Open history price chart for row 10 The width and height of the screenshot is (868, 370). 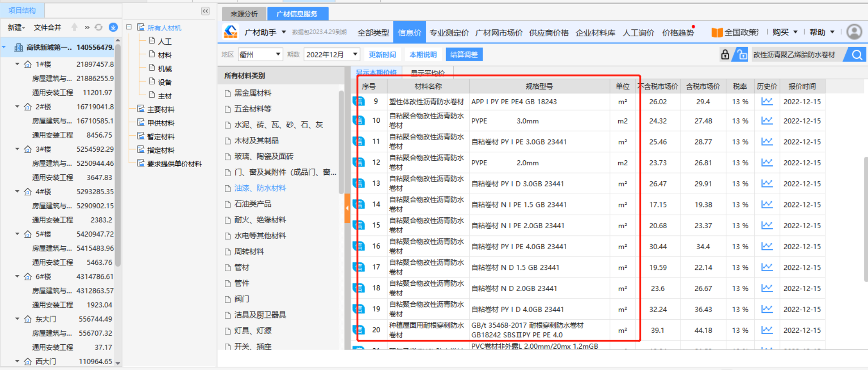click(767, 120)
